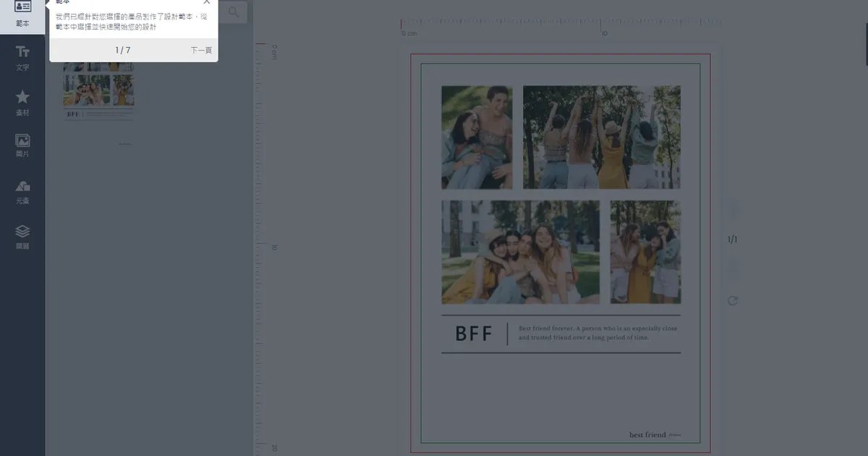Open the 圖層 layers panel
The image size is (868, 456).
[x=22, y=237]
